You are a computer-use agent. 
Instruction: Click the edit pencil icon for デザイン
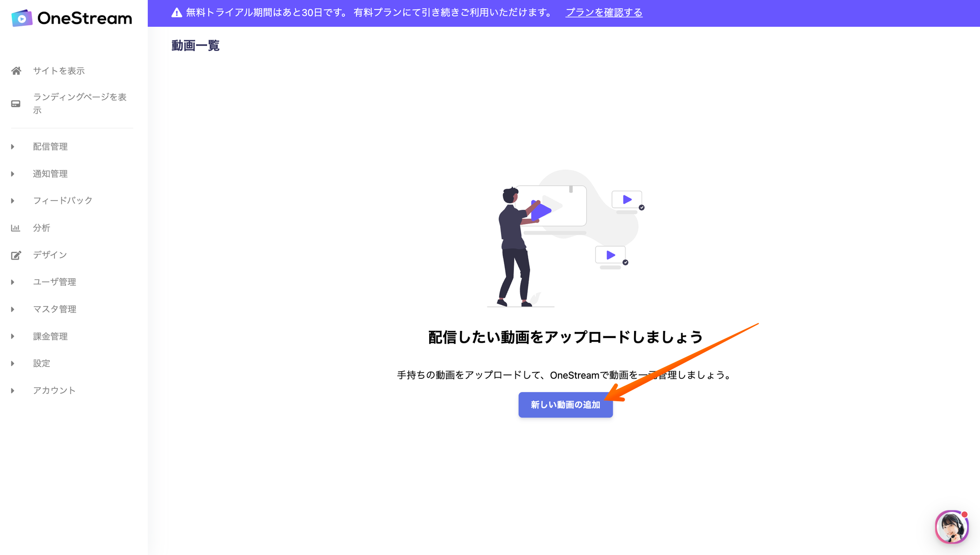[x=16, y=255]
